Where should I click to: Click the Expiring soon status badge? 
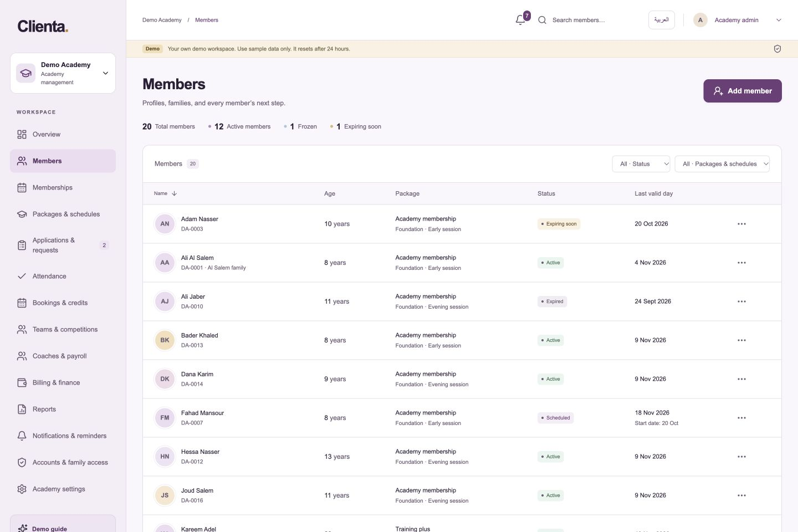559,224
